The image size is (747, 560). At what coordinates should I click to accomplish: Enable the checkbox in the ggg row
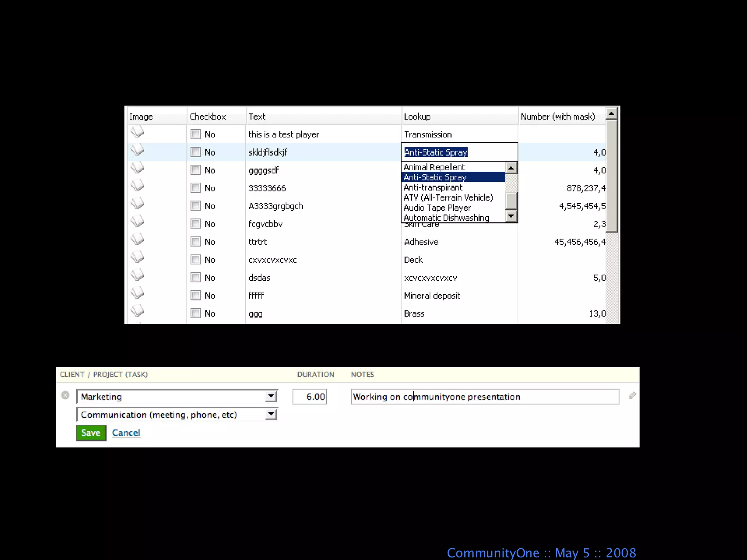[x=196, y=314]
